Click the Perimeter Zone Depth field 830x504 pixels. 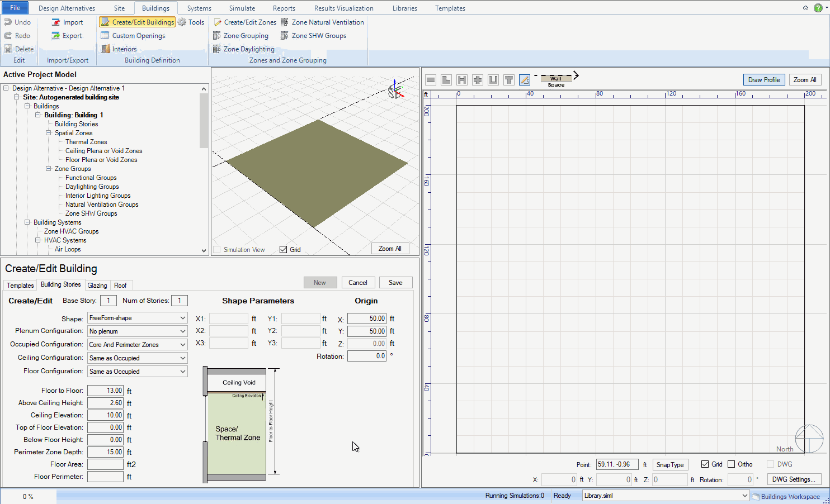105,452
